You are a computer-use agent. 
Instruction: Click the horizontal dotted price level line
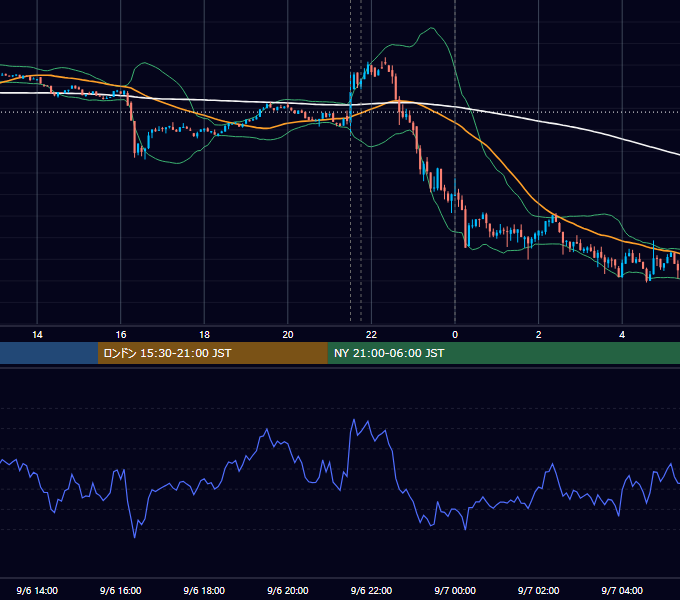[340, 112]
